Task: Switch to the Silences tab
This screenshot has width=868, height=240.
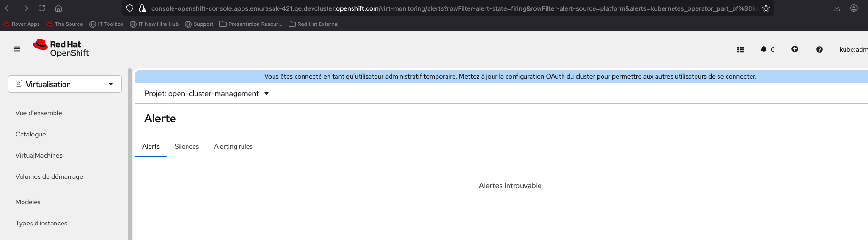Action: pyautogui.click(x=187, y=147)
